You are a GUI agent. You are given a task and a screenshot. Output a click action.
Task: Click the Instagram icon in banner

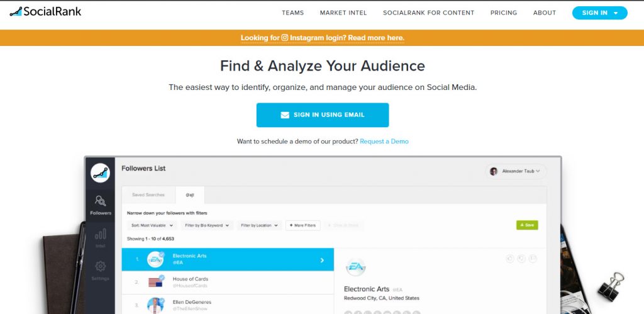point(285,37)
